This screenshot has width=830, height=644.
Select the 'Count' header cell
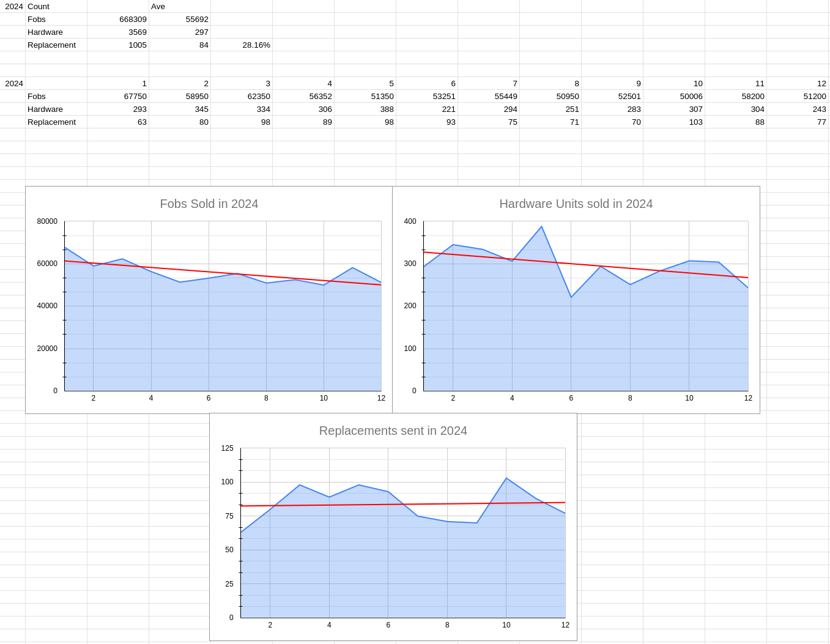pos(55,7)
